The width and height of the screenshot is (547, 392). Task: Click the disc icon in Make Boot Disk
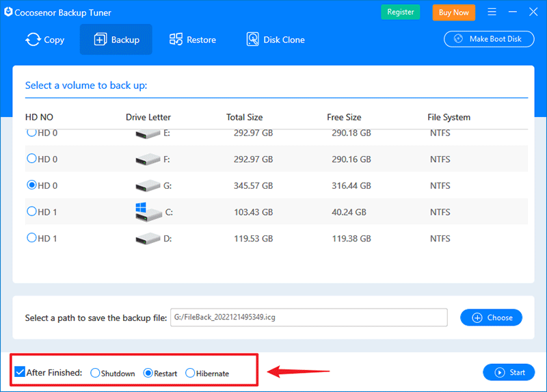[458, 38]
